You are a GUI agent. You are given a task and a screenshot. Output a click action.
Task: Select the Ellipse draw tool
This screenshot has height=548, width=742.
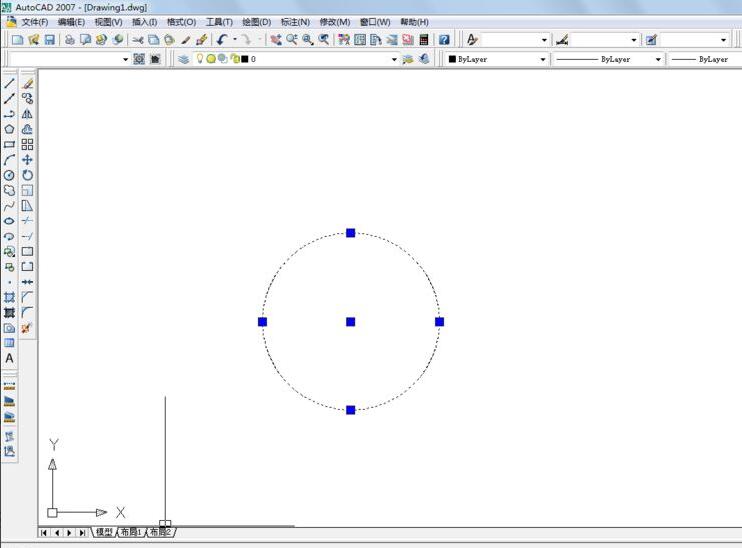pyautogui.click(x=9, y=221)
